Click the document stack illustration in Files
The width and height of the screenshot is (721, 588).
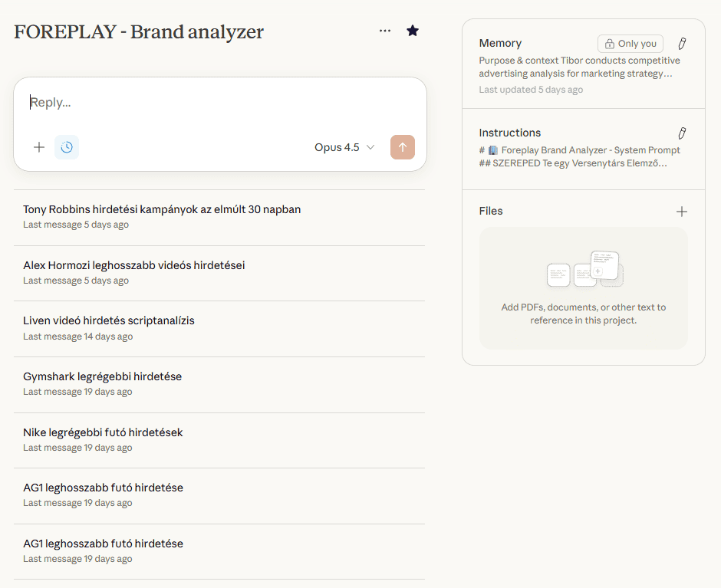(584, 270)
